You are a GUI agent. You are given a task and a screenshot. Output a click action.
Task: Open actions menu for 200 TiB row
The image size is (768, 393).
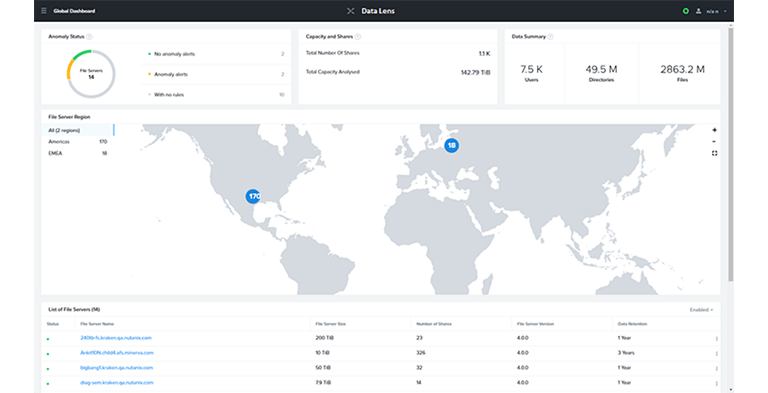click(x=717, y=339)
